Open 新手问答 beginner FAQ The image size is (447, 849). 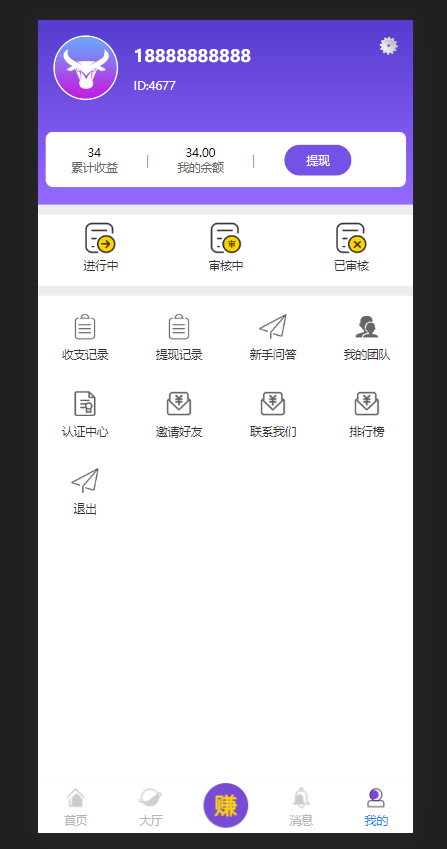(273, 338)
